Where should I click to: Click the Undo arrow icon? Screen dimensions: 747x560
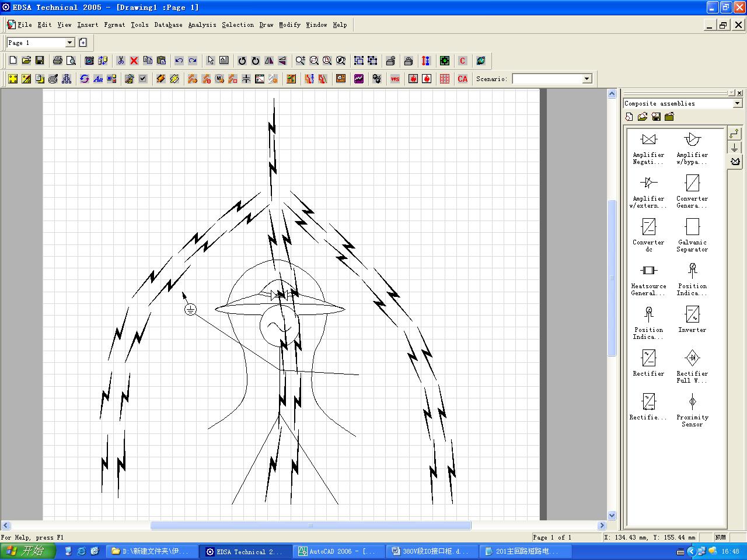[179, 61]
